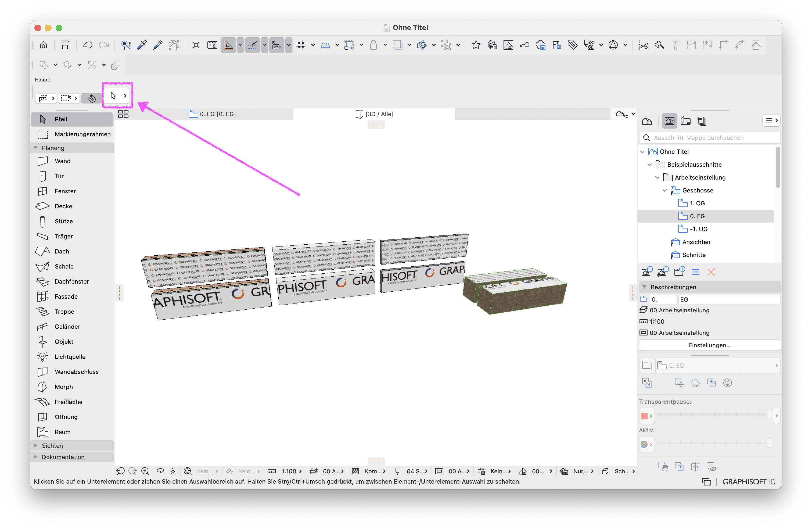Screen dimensions: 812x529
Task: Choose the Markierungsrahmen tool
Action: 72,134
